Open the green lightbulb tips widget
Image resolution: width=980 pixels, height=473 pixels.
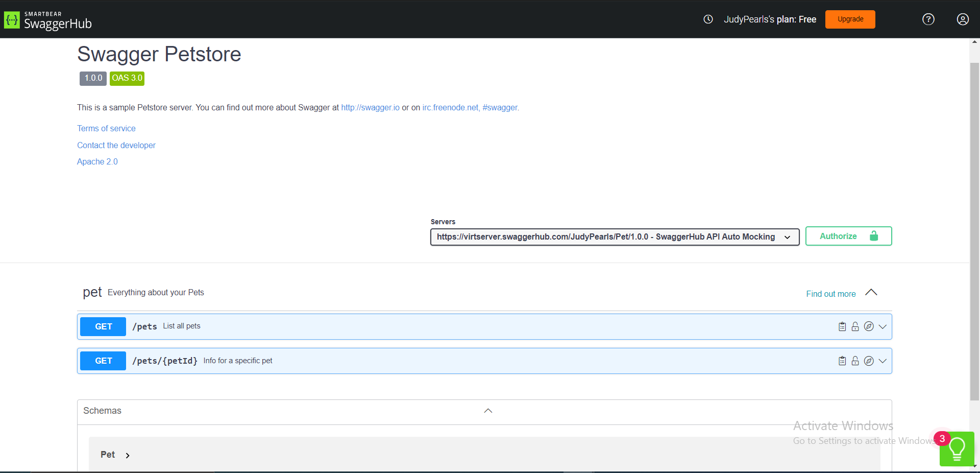click(957, 449)
